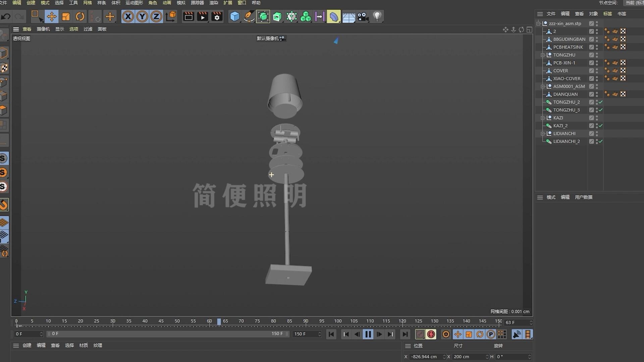Click the Camera object icon

(362, 16)
